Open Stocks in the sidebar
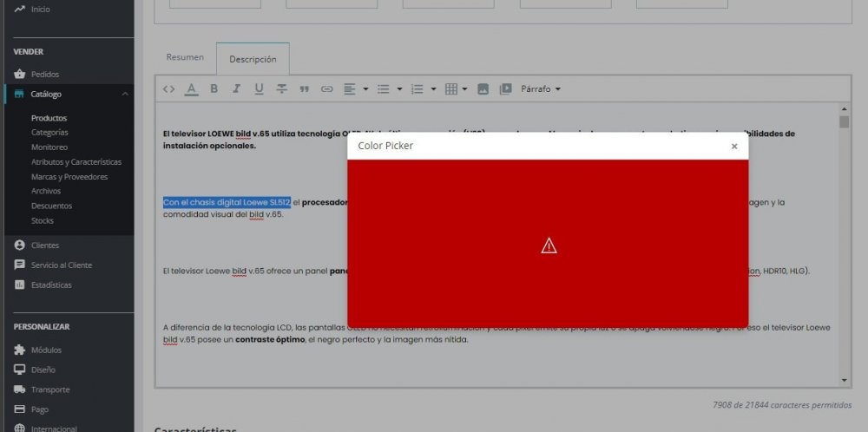Viewport: 868px width, 432px height. pyautogui.click(x=42, y=220)
